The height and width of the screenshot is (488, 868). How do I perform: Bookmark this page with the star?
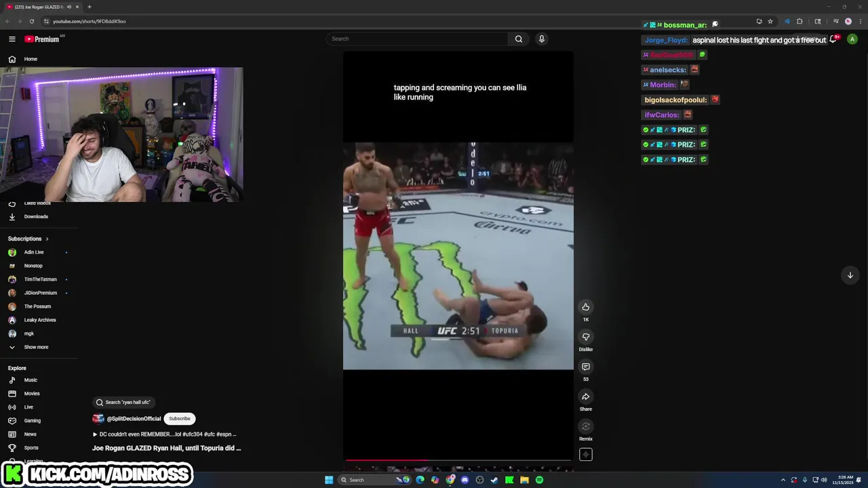tap(770, 21)
